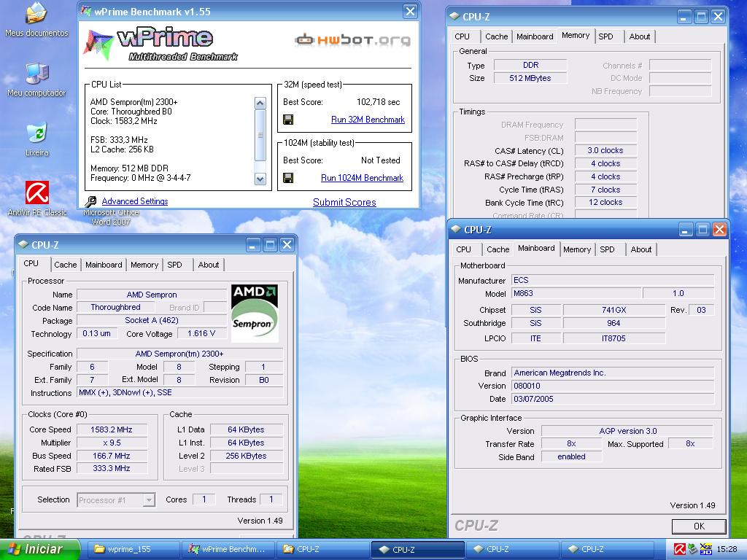Click the CAS# Latency 3.0 clocks field
Viewport: 747px width, 560px height.
[605, 150]
